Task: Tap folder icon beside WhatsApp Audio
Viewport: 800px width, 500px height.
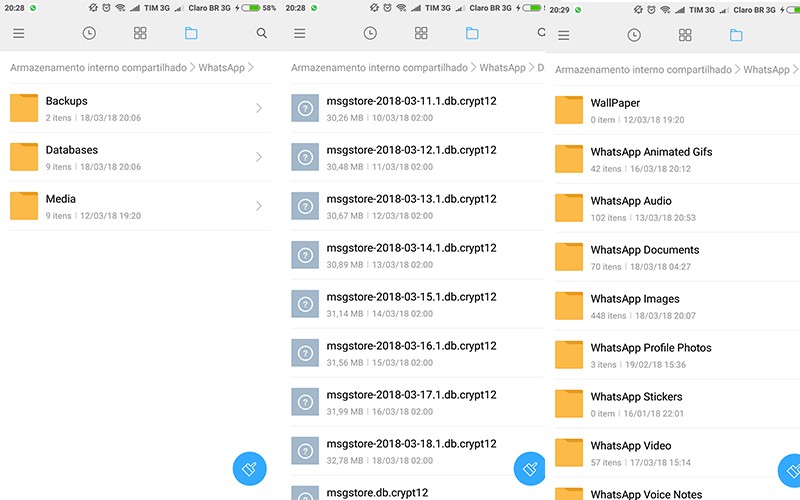Action: 569,208
